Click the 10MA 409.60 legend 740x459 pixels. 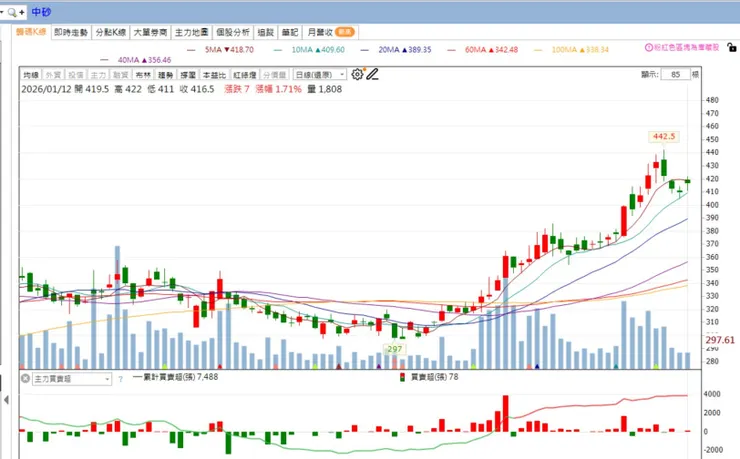point(309,50)
